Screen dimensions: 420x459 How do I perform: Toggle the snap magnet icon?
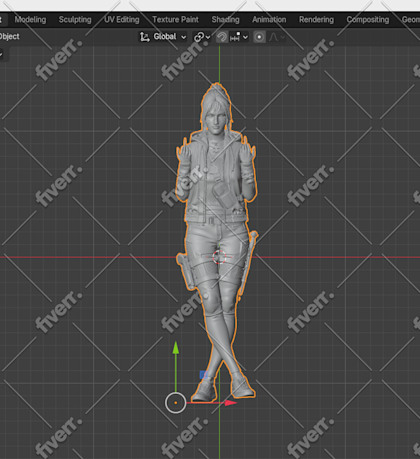point(221,37)
